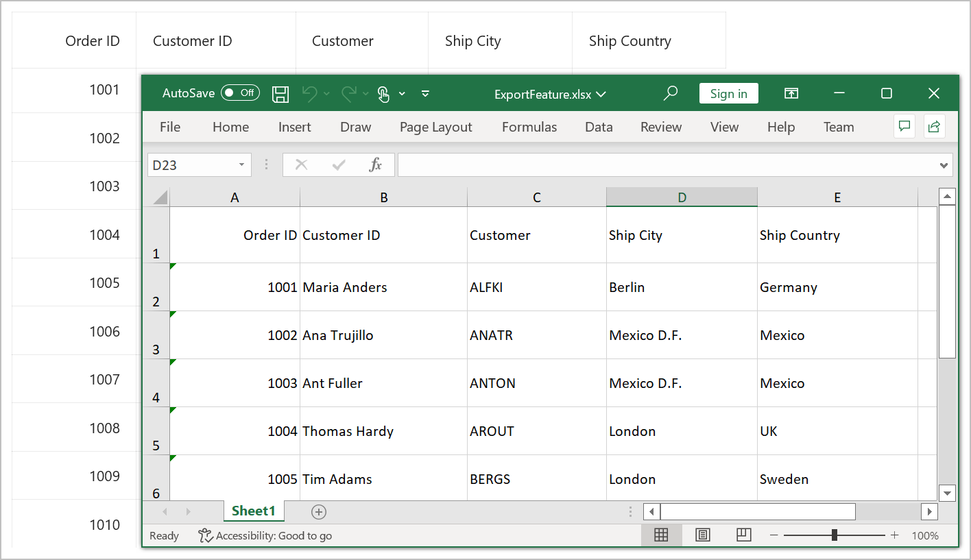
Task: Click the zoom slider handle
Action: point(835,535)
